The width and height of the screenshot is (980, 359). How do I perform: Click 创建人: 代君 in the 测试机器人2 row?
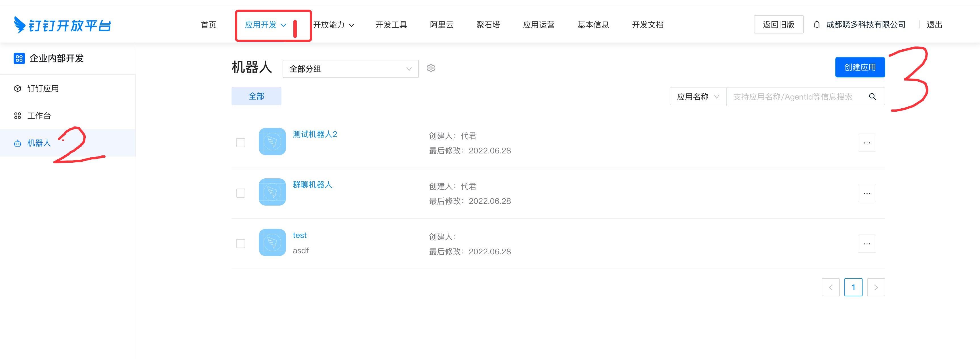452,136
